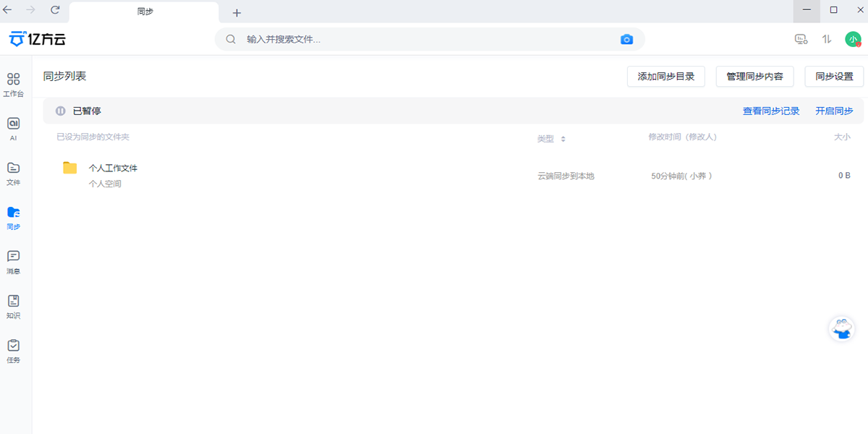Click the 个人工作文件 folder icon
This screenshot has width=868, height=434.
[70, 168]
